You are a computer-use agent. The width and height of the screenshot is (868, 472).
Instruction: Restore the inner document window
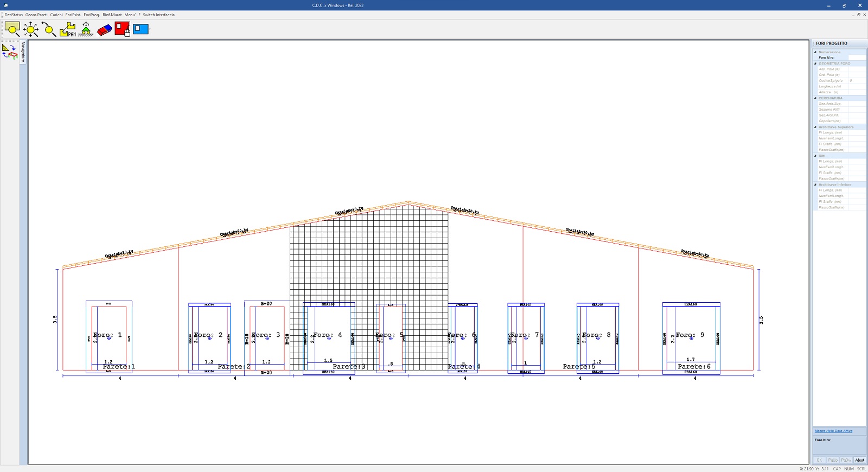(x=859, y=15)
